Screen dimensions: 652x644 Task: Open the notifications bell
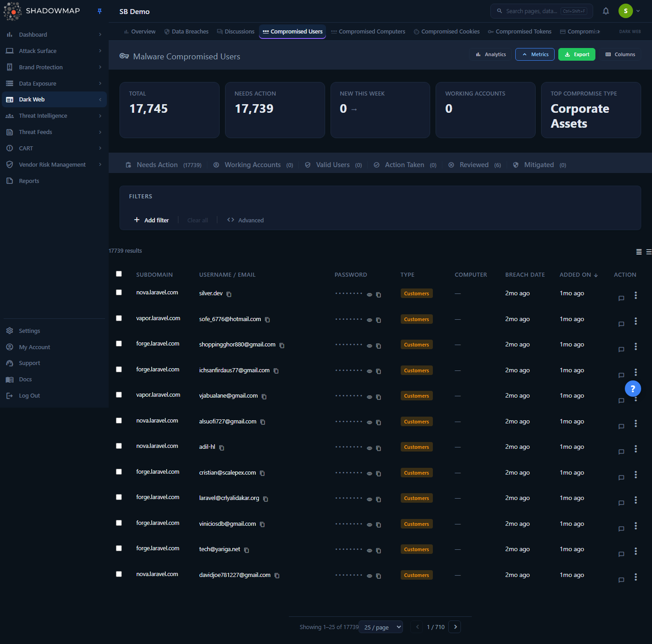(606, 11)
